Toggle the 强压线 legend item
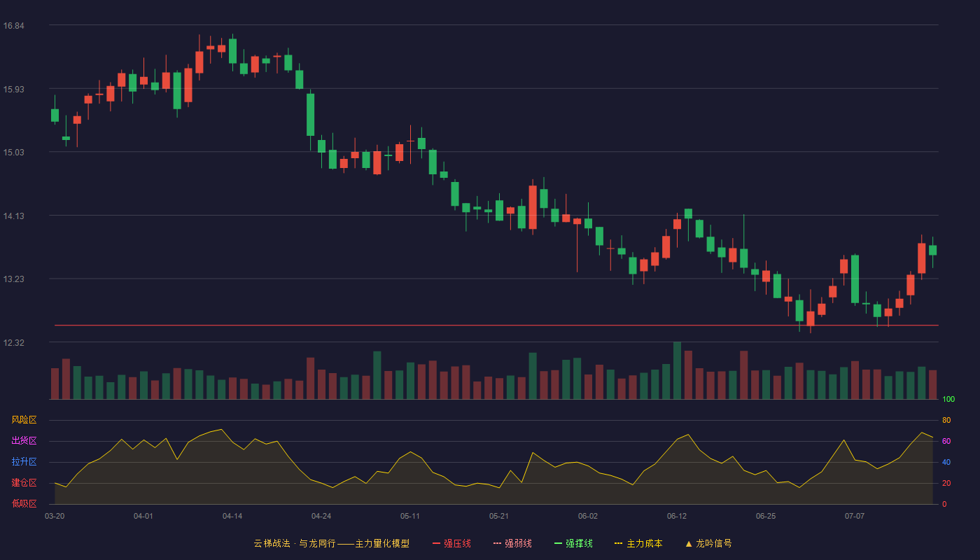 click(451, 543)
